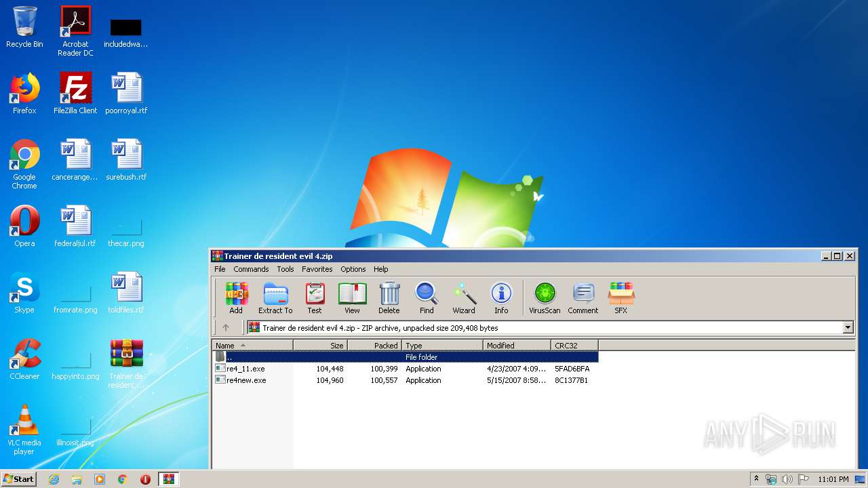Open the Favorites menu
Viewport: 868px width, 488px height.
tap(317, 269)
